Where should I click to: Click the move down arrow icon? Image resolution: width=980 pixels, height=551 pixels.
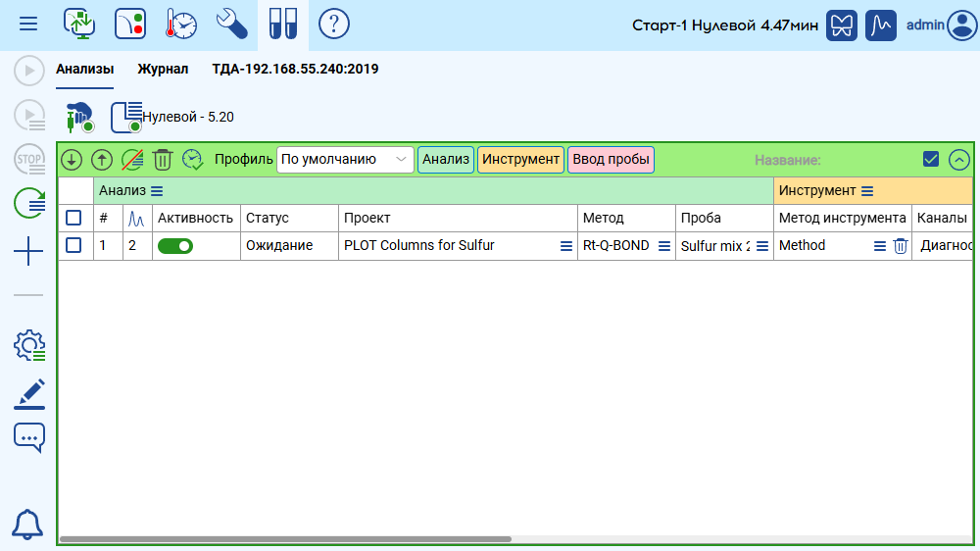point(72,159)
